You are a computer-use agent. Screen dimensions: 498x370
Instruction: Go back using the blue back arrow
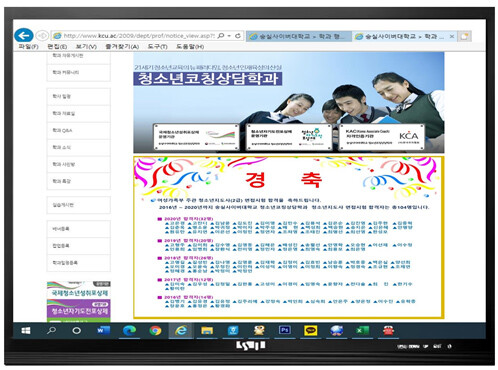tap(24, 35)
